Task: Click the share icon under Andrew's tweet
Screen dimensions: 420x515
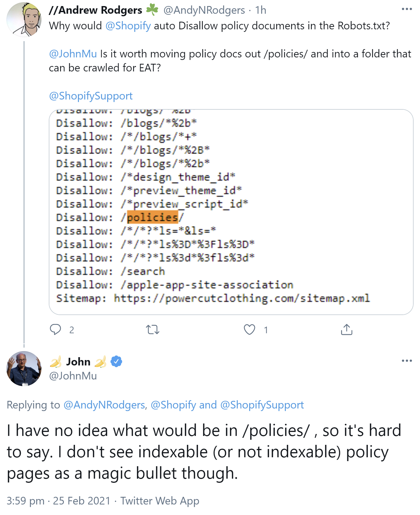Action: pyautogui.click(x=346, y=329)
